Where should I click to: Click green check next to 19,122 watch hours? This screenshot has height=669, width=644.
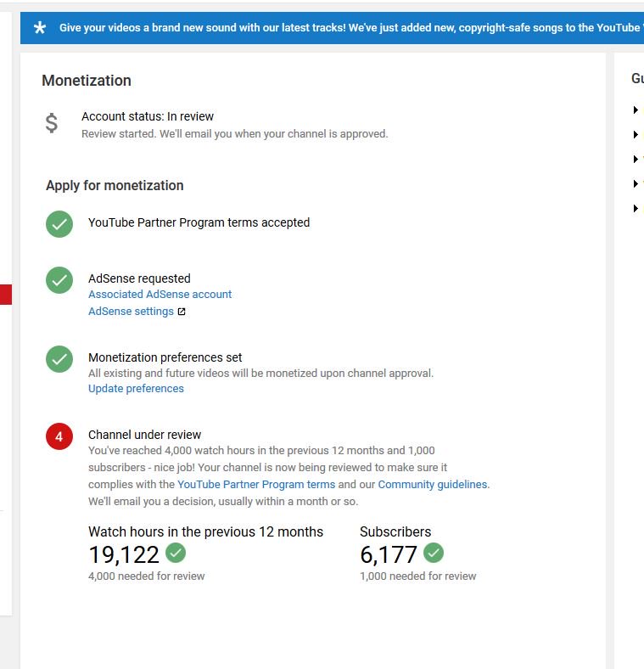coord(176,553)
